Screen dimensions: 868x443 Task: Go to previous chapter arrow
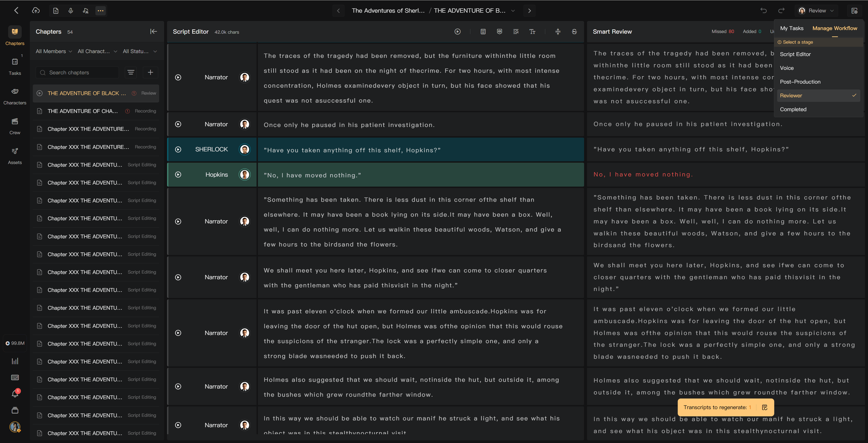pyautogui.click(x=338, y=11)
